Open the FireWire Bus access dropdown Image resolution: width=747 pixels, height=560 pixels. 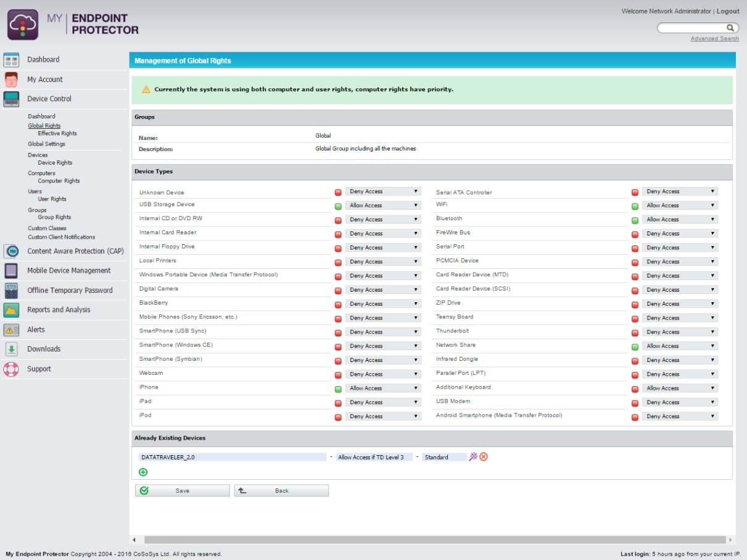click(680, 234)
